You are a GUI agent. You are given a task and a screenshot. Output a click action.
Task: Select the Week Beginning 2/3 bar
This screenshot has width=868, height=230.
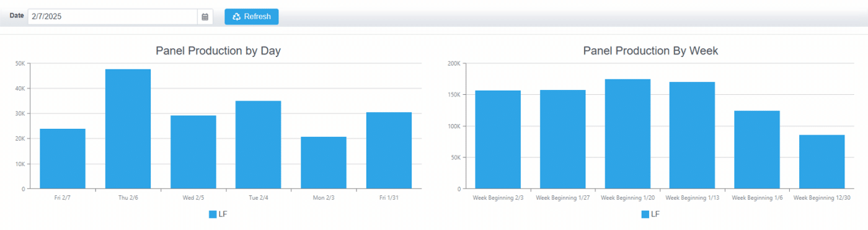[x=498, y=139]
